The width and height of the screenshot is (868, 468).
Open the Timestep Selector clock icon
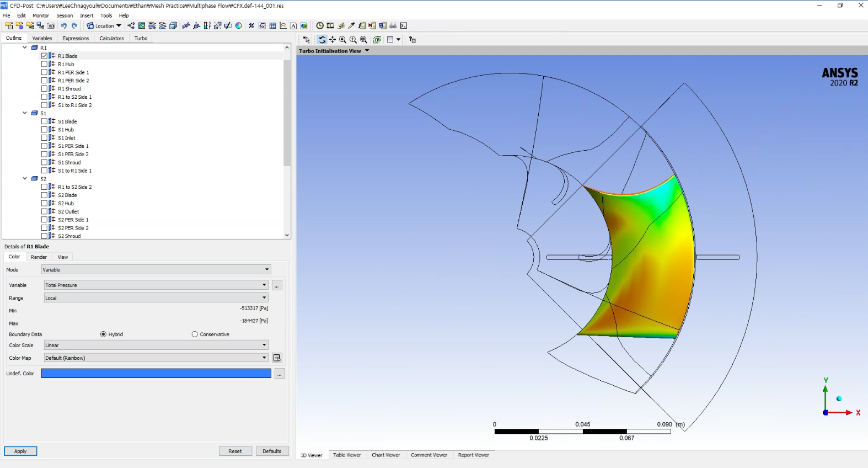320,26
